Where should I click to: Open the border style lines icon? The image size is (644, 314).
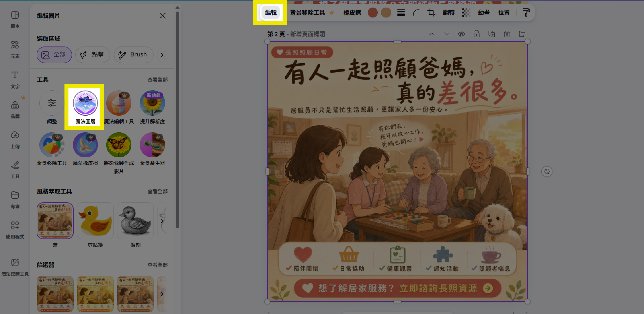coord(401,13)
